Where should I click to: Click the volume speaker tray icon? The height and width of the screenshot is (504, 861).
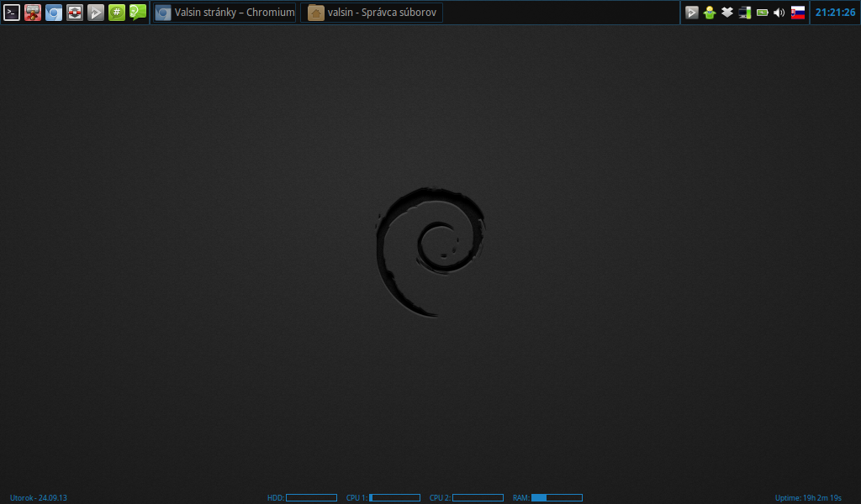tap(779, 13)
